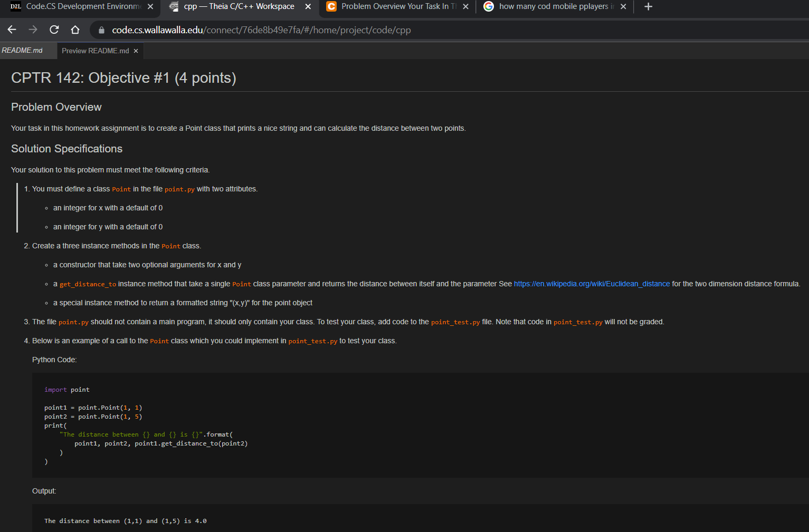This screenshot has height=532, width=809.
Task: Click the forward navigation arrow
Action: (x=33, y=30)
